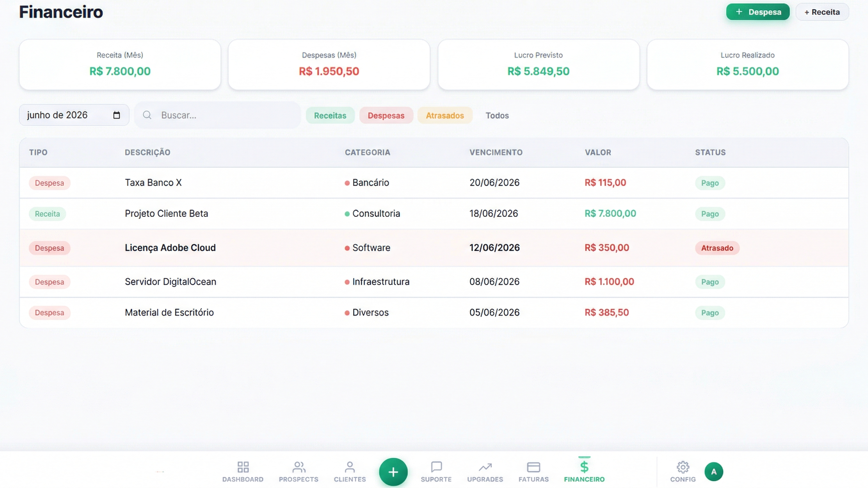The image size is (868, 488).
Task: Open the Faturas card icon
Action: [533, 467]
